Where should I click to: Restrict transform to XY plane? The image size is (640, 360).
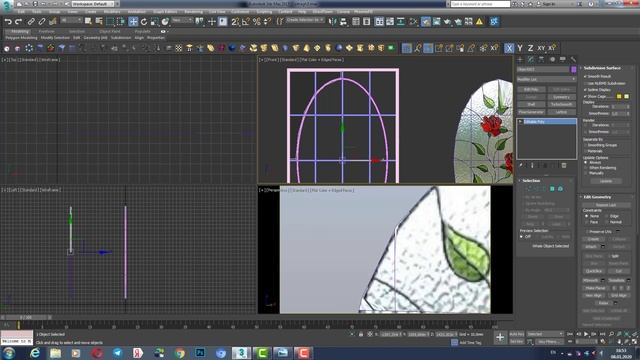click(541, 48)
